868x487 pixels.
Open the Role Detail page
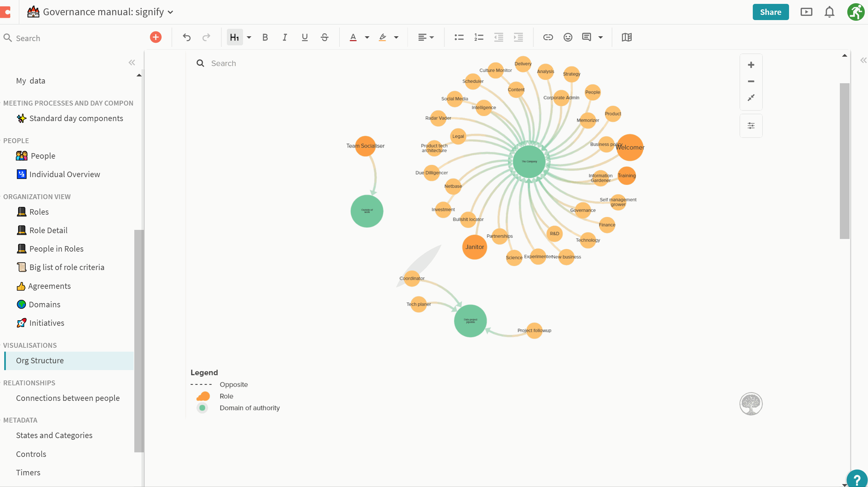48,230
